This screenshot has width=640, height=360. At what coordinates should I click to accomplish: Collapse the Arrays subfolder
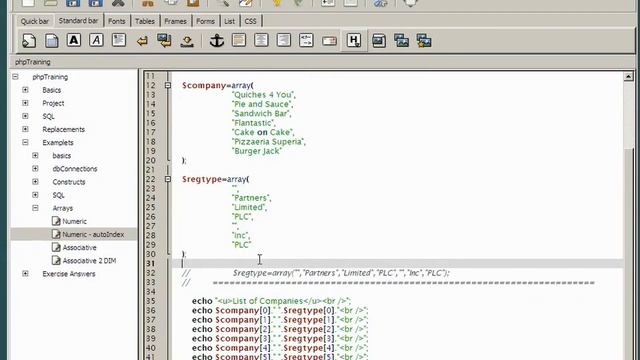(x=35, y=208)
